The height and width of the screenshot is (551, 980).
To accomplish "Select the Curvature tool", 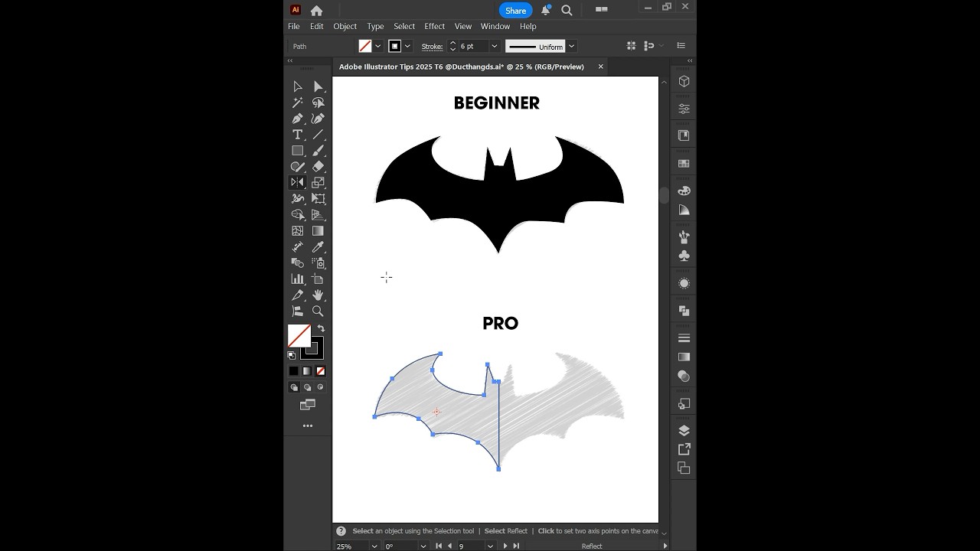I will point(318,119).
